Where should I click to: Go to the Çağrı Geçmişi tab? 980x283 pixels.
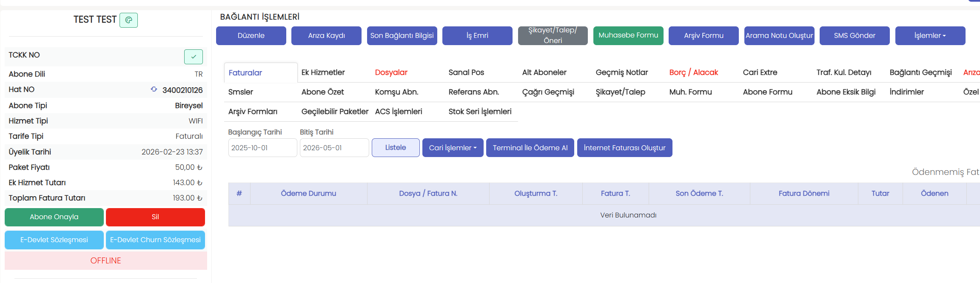pos(548,92)
